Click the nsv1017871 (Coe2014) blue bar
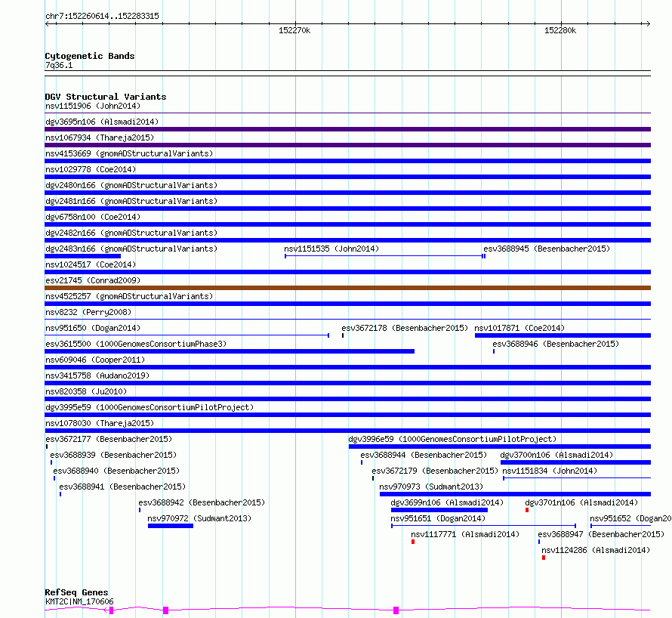The width and height of the screenshot is (672, 618). (563, 335)
